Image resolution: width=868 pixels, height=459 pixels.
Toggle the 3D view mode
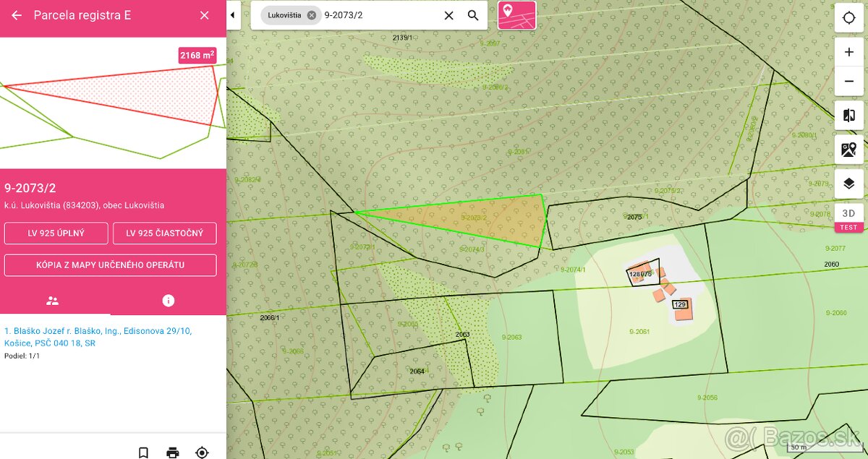click(x=849, y=214)
